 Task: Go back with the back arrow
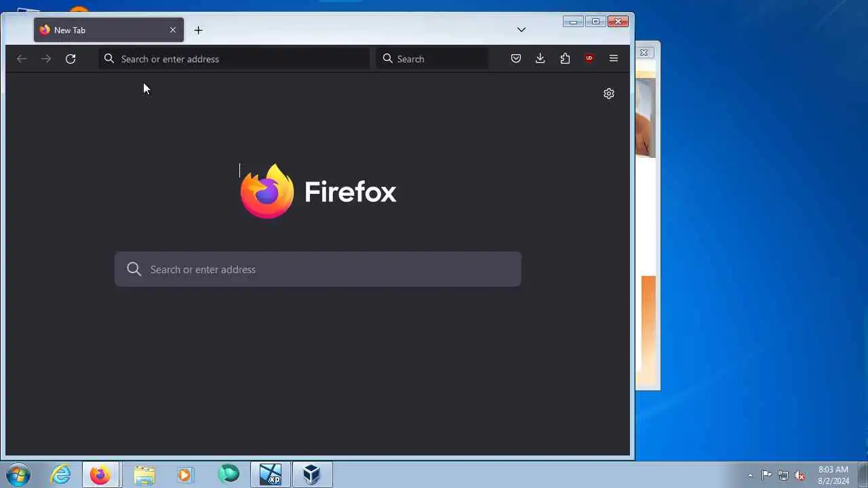point(22,59)
